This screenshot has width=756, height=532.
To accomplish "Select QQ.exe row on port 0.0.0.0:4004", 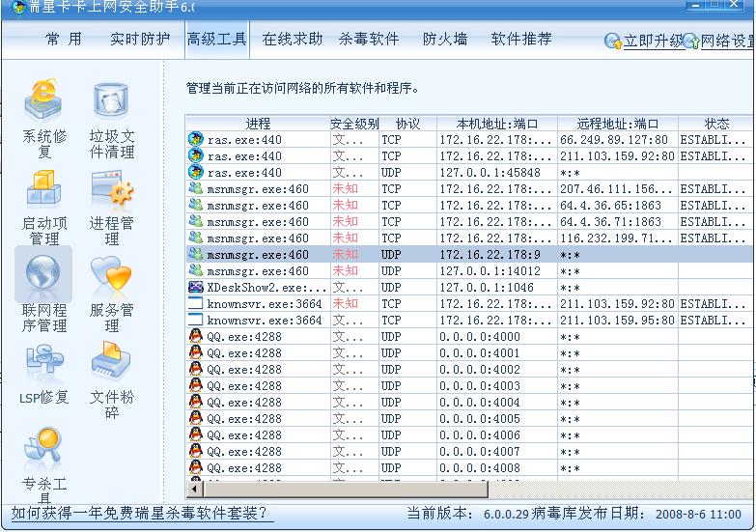I will [x=469, y=402].
